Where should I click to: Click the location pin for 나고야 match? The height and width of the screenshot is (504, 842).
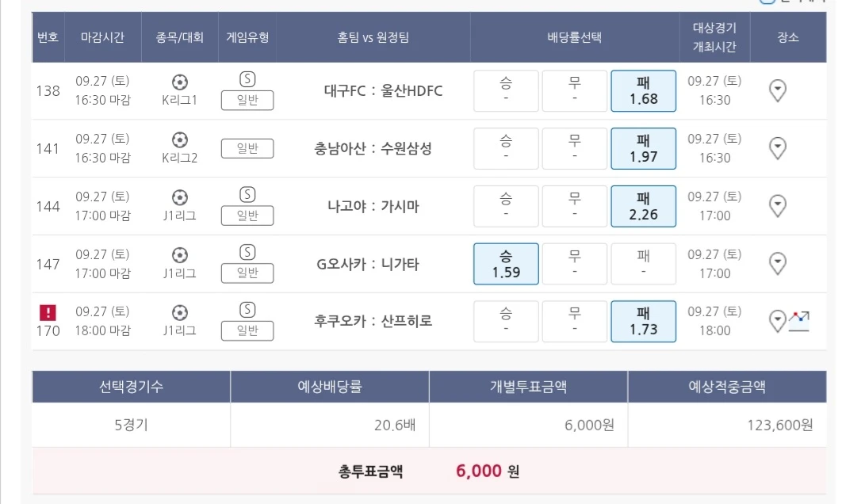click(x=778, y=206)
